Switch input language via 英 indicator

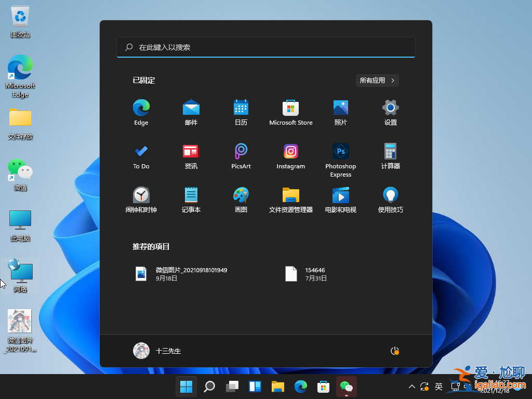tap(438, 387)
